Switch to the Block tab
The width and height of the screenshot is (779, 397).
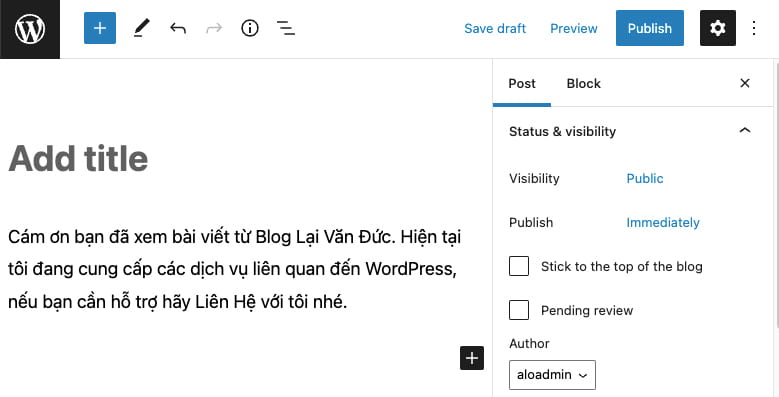click(x=583, y=83)
